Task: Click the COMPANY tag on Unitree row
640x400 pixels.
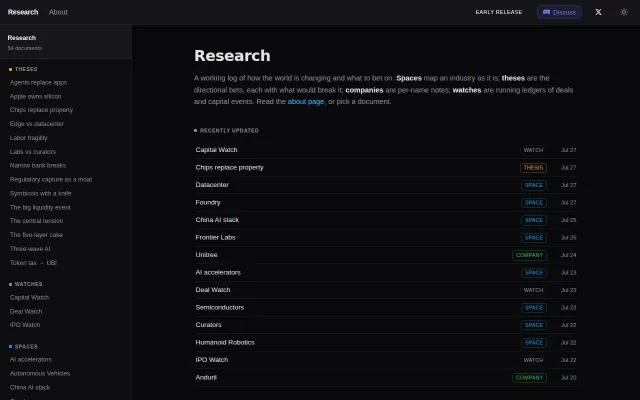Action: 529,255
